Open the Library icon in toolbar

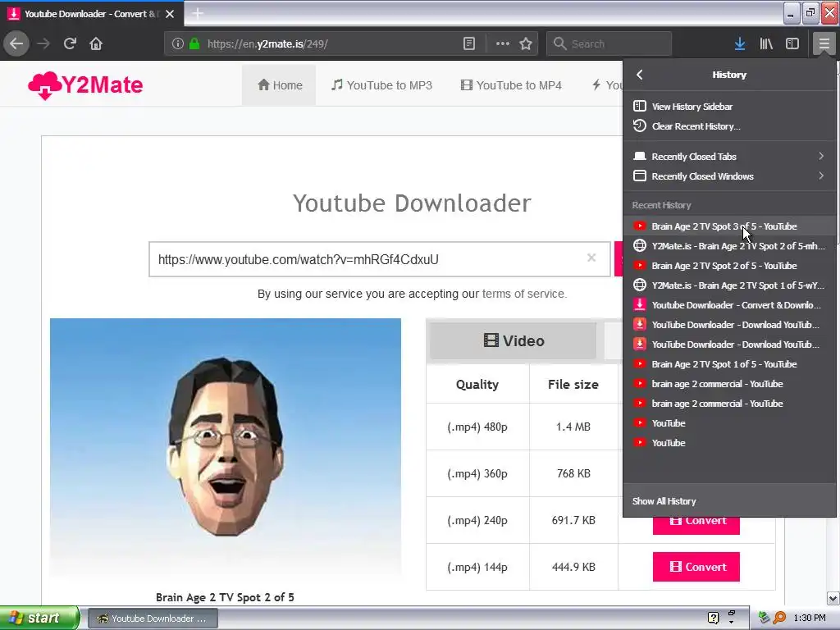pos(766,44)
